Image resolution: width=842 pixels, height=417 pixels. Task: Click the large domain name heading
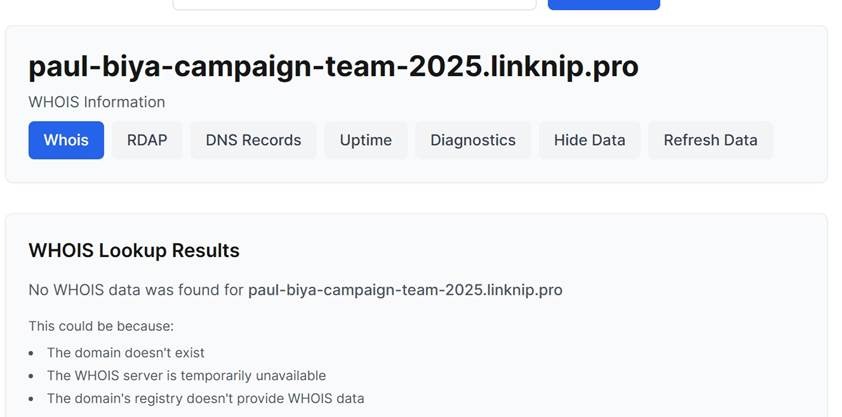click(333, 66)
